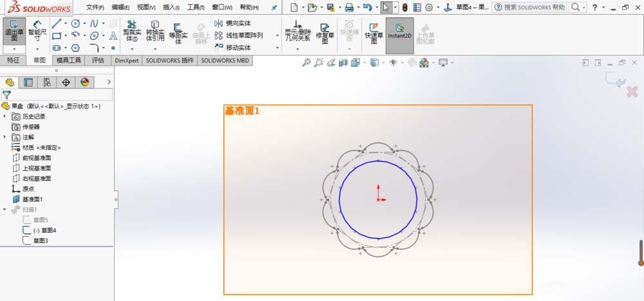The height and width of the screenshot is (301, 644).
Task: Click the Apply Scene appearance icon
Action: pyautogui.click(x=424, y=62)
